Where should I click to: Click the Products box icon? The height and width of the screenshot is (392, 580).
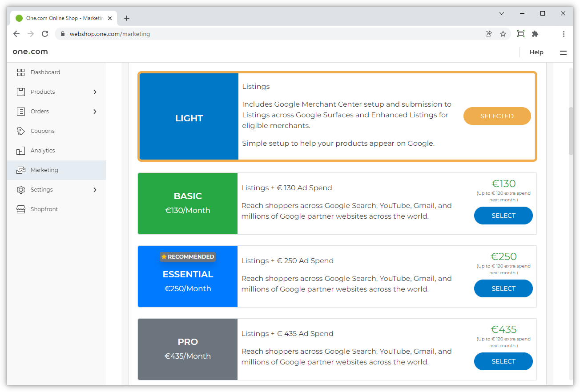(21, 92)
